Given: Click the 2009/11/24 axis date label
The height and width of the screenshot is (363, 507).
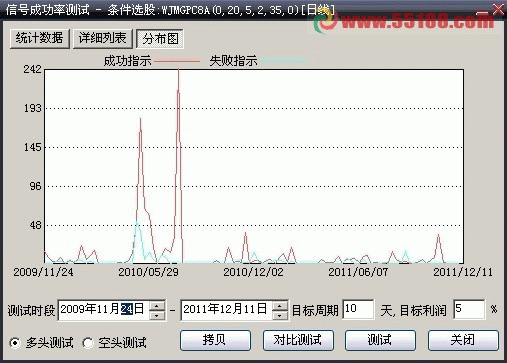Looking at the screenshot, I should click(x=43, y=272).
